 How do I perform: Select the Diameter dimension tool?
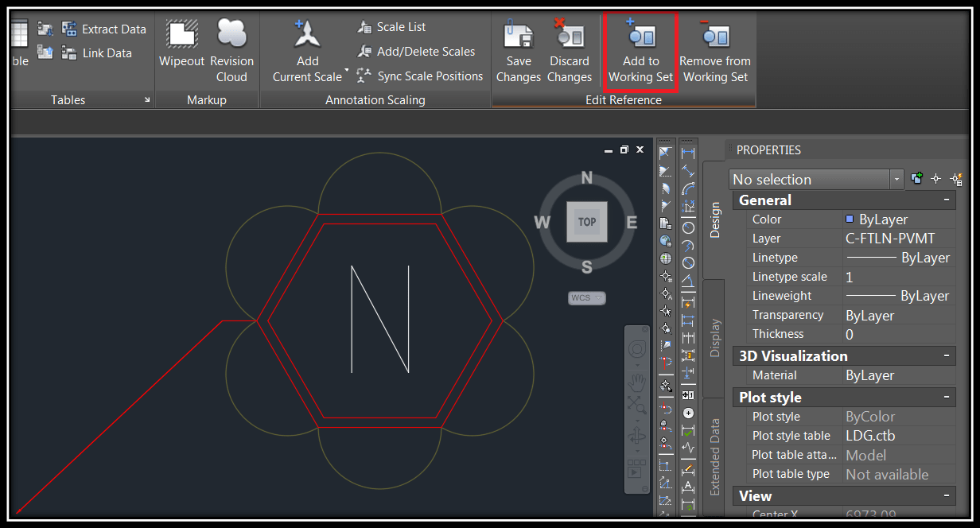(x=688, y=262)
